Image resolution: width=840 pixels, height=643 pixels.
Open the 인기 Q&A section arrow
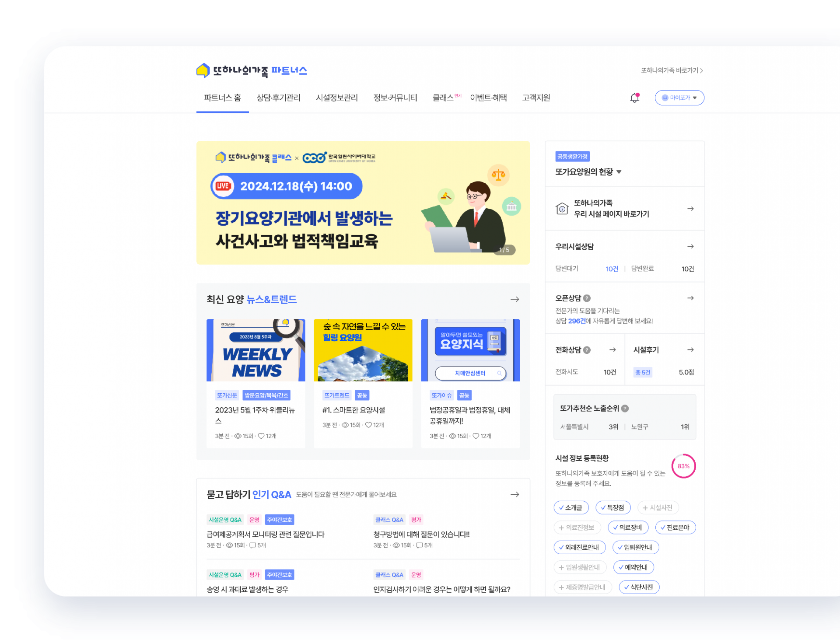coord(514,494)
